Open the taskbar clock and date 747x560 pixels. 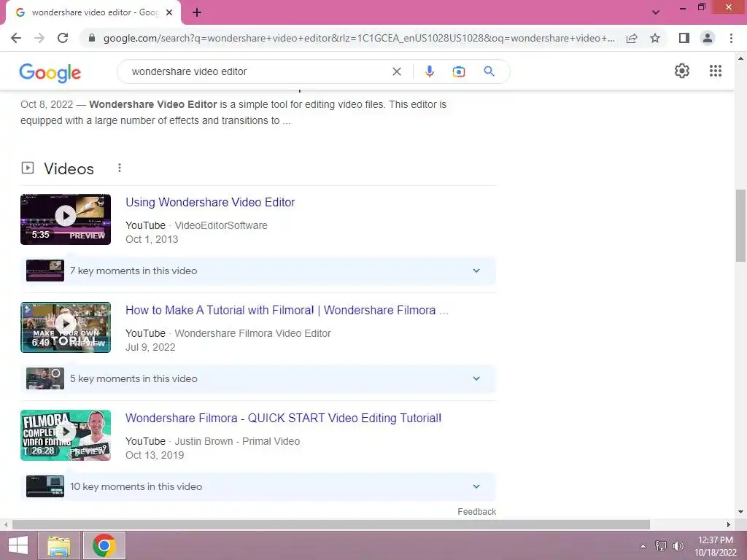(716, 546)
